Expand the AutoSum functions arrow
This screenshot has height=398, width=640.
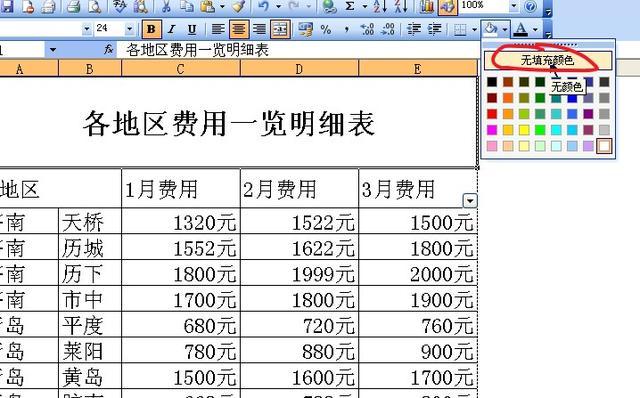(x=365, y=6)
